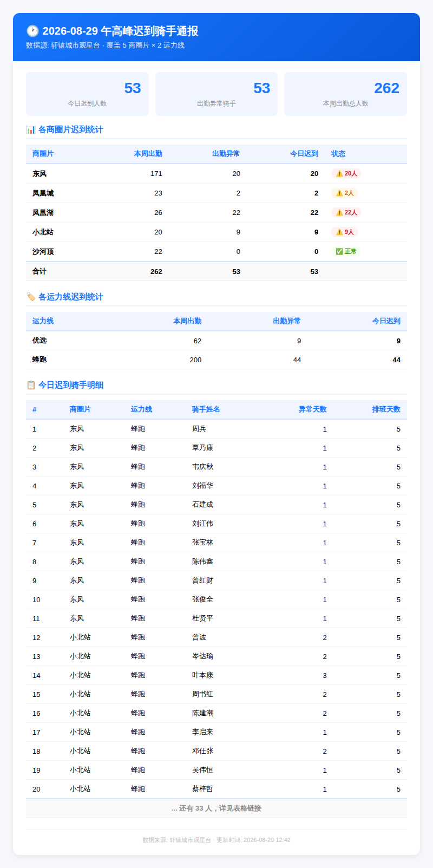Click the 171 weekly attendance value for 东风
Image resolution: width=433 pixels, height=868 pixels.
tap(156, 174)
